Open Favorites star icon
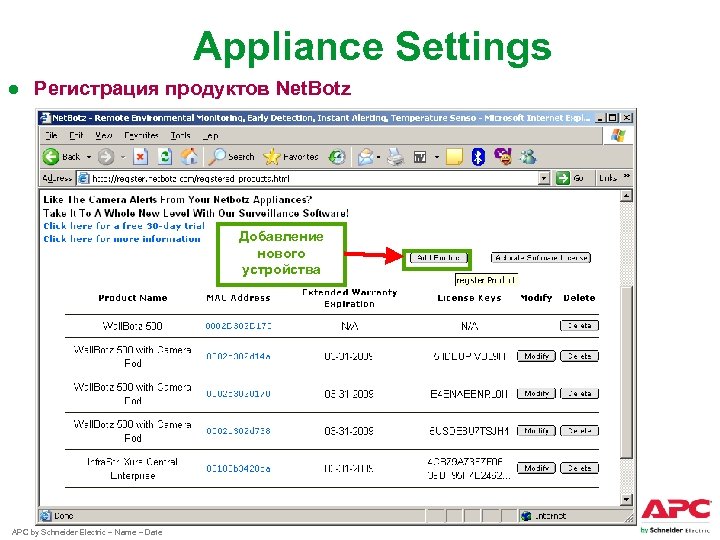The width and height of the screenshot is (720, 540). (271, 157)
